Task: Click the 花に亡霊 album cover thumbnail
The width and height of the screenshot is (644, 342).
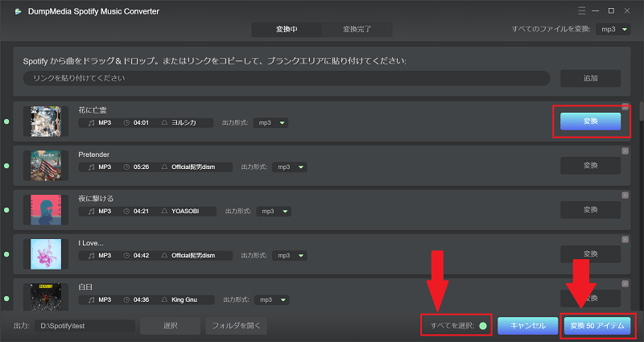Action: [x=46, y=122]
